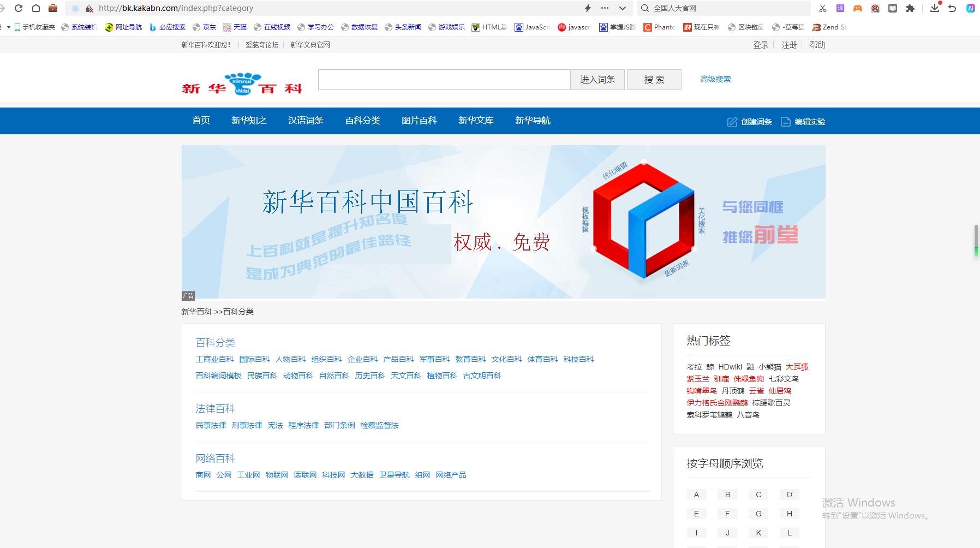Open the 手机收藏夹 bookmark
Image resolution: width=980 pixels, height=548 pixels.
[x=35, y=27]
